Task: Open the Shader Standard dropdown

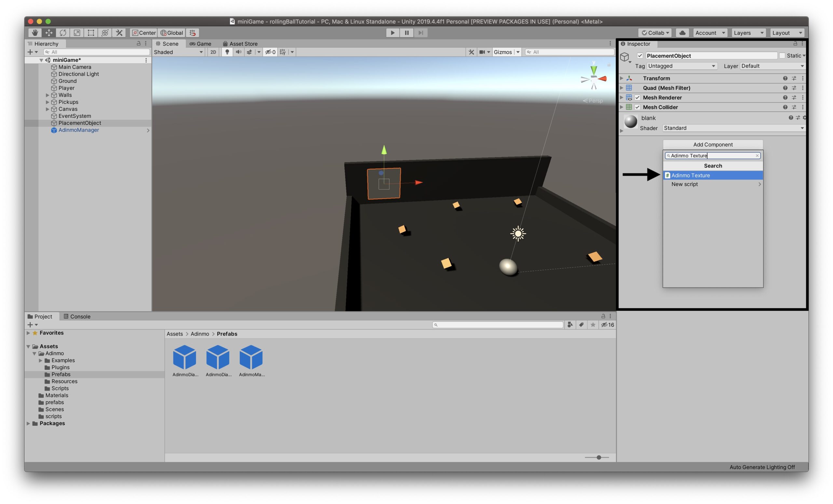Action: (x=734, y=128)
